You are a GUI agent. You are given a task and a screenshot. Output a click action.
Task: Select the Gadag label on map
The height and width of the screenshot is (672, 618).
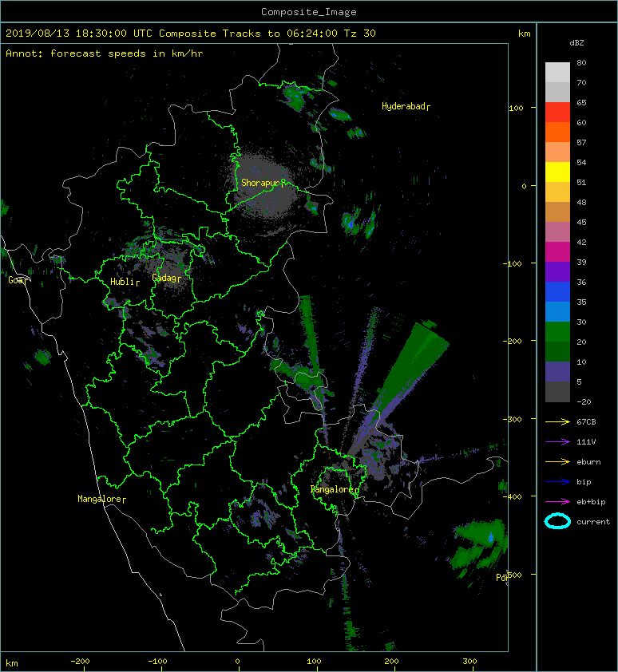click(x=164, y=278)
